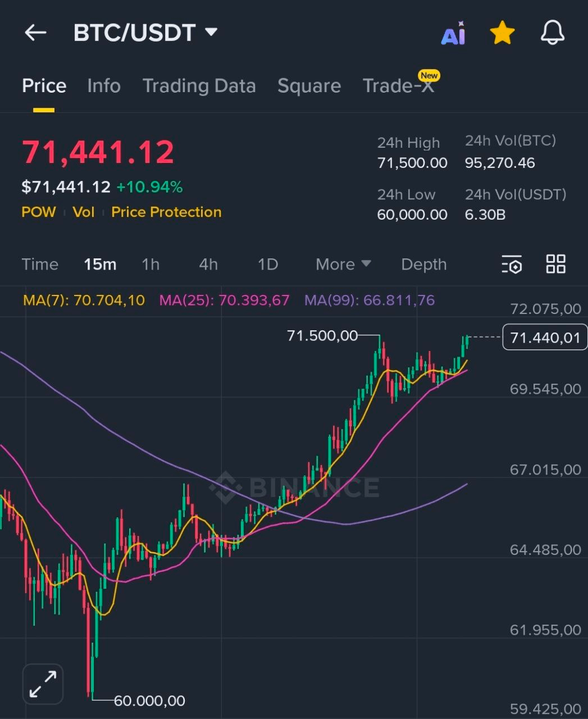Tap the star to favorite BTC/USDT
The width and height of the screenshot is (588, 719).
pos(502,33)
